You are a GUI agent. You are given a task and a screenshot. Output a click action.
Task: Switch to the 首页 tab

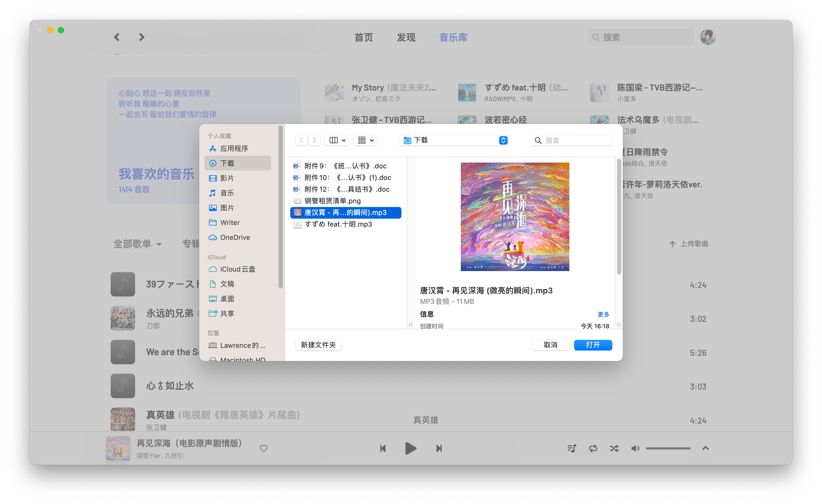coord(363,37)
